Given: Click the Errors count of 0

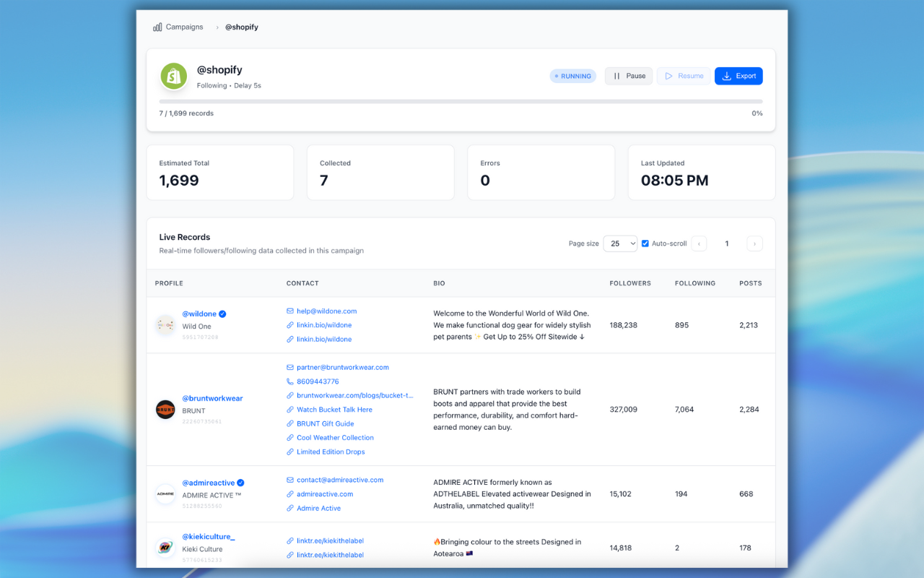Looking at the screenshot, I should click(x=485, y=181).
